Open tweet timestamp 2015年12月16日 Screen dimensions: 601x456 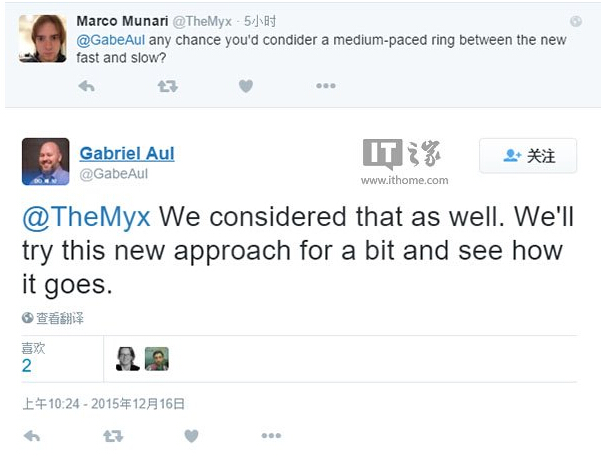104,404
